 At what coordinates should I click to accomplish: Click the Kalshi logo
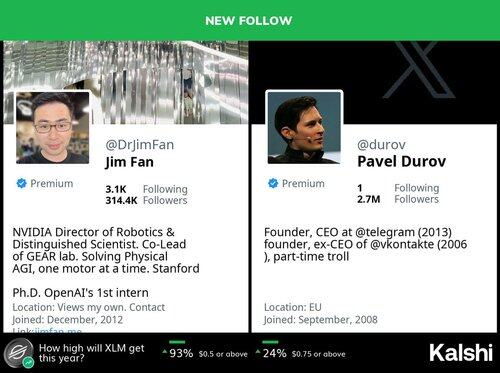pos(461,353)
